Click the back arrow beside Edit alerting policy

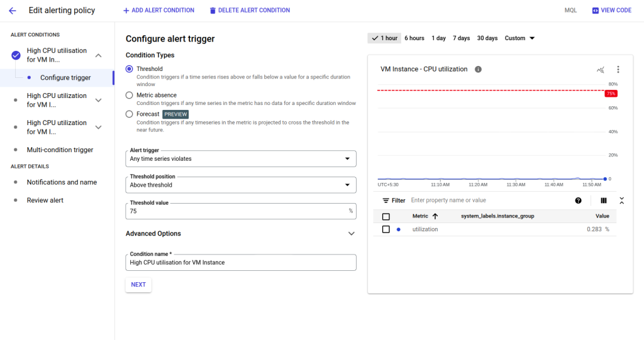coord(12,11)
